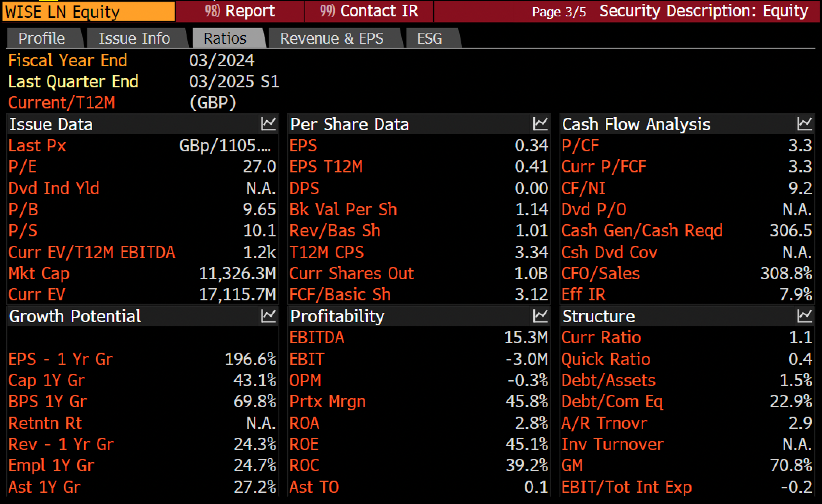
Task: Open the Growth Potential chart icon
Action: pyautogui.click(x=269, y=316)
